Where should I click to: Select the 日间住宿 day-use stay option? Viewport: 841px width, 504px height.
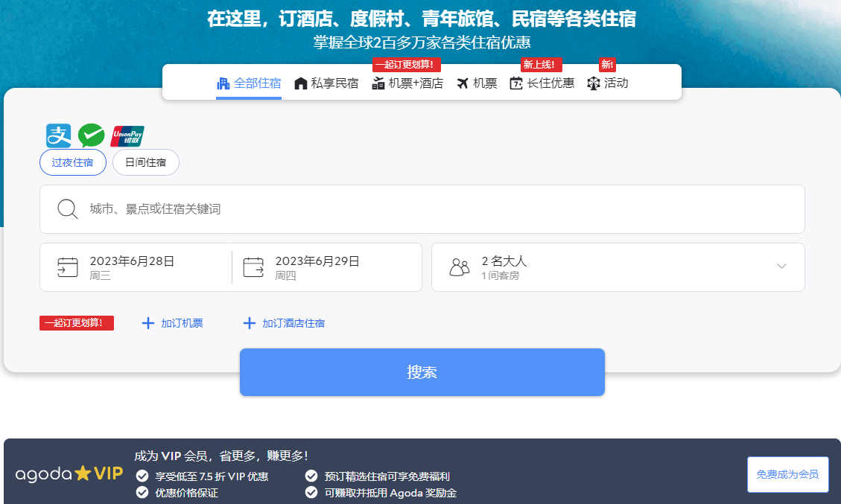[146, 162]
